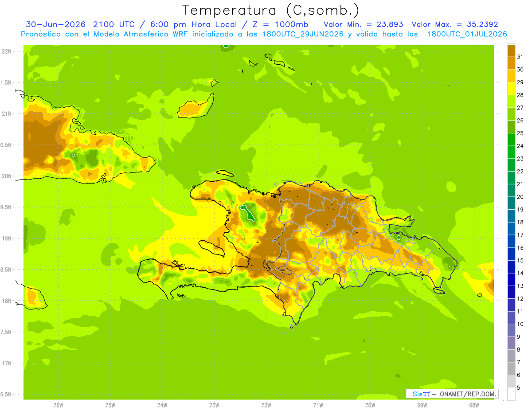The width and height of the screenshot is (532, 411).
Task: Click the legend swatch between 30 and 31
Action: [x=511, y=63]
